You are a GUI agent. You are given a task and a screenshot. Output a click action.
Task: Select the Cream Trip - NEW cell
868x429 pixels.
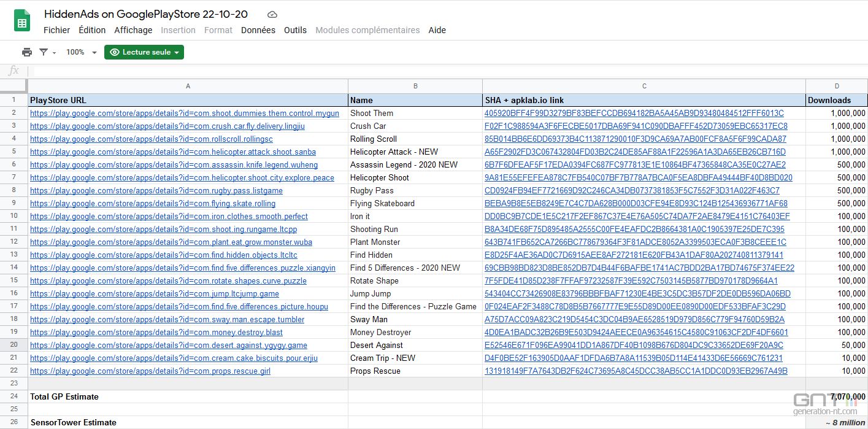[415, 358]
